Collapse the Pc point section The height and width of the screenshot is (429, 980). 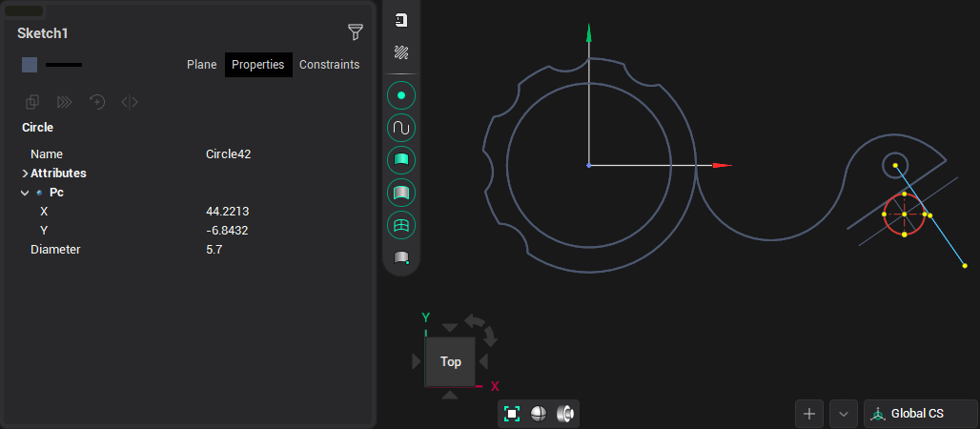[x=25, y=193]
